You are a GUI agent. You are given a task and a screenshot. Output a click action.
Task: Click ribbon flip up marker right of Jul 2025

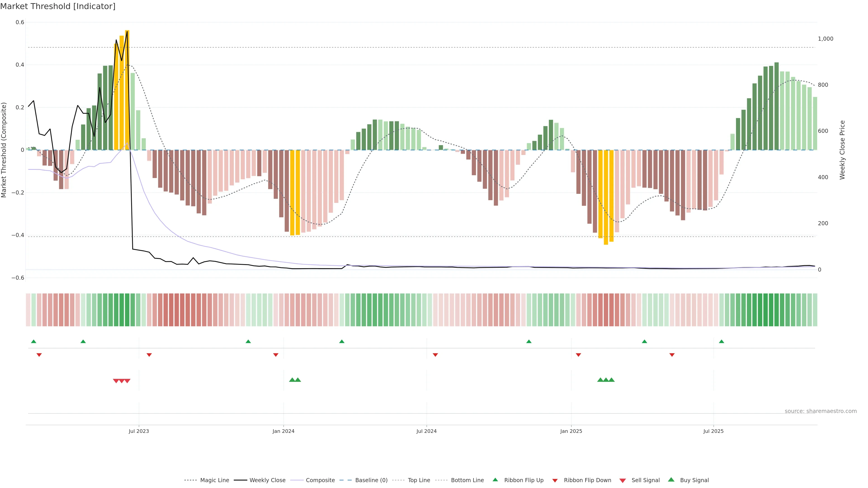[722, 342]
